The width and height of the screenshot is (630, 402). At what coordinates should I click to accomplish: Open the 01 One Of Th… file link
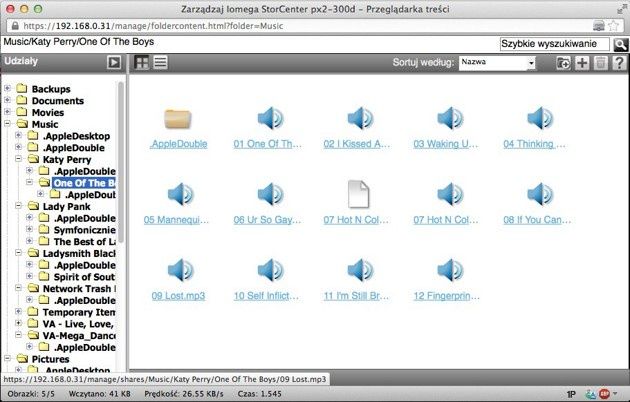pos(268,144)
